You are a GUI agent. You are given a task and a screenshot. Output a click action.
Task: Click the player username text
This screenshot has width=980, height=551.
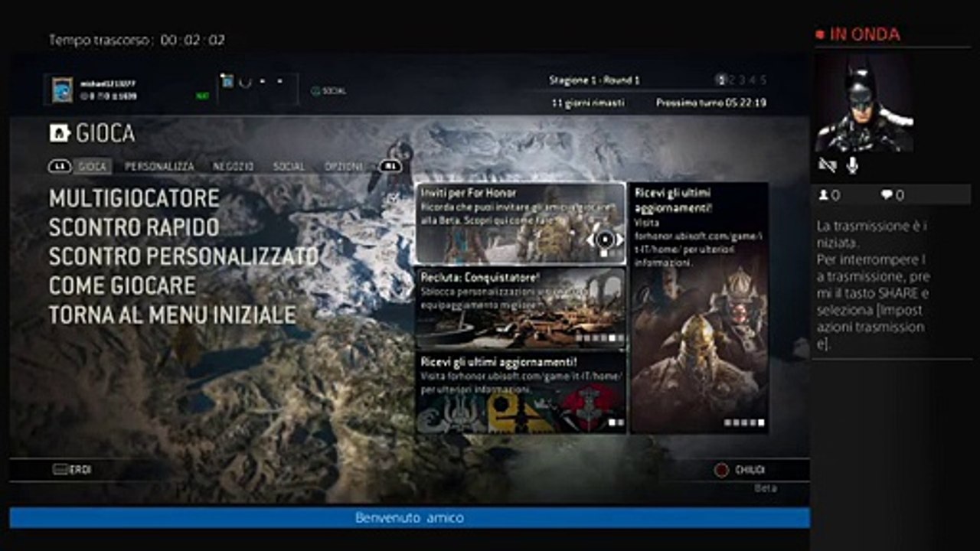click(108, 83)
